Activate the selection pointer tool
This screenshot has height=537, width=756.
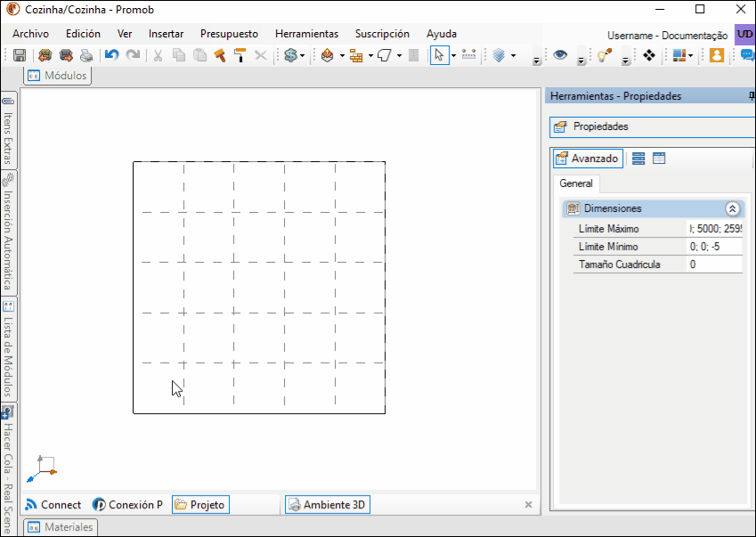[439, 55]
